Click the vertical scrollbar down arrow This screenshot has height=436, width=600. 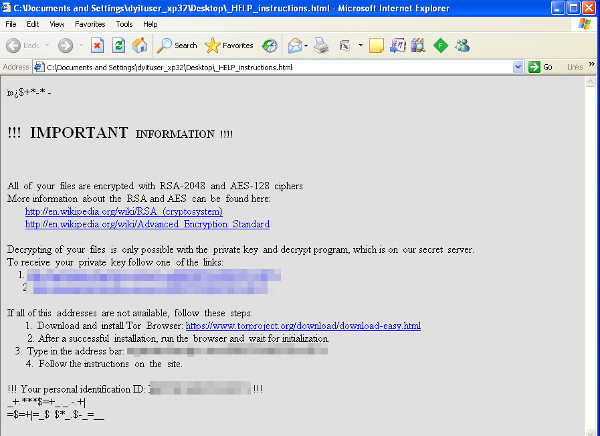point(592,429)
